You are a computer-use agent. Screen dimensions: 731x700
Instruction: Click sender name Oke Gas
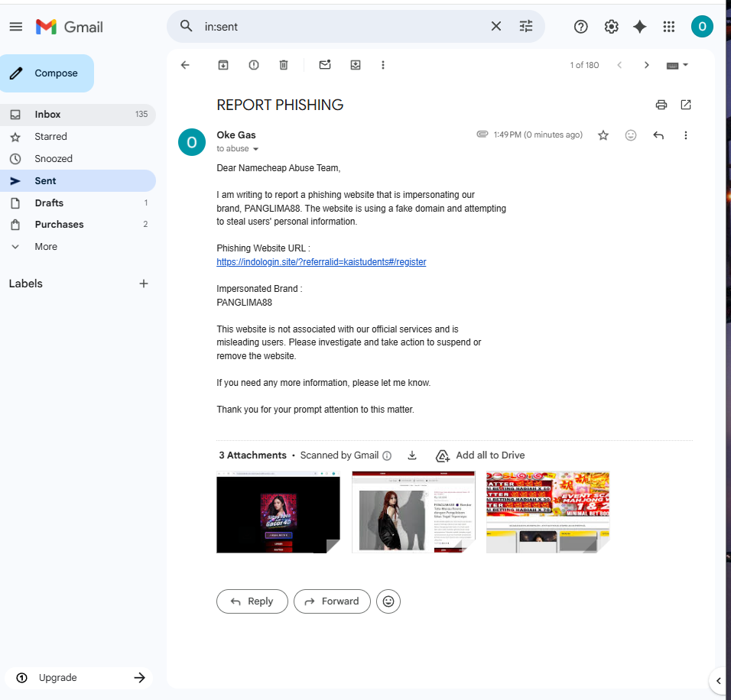point(236,135)
